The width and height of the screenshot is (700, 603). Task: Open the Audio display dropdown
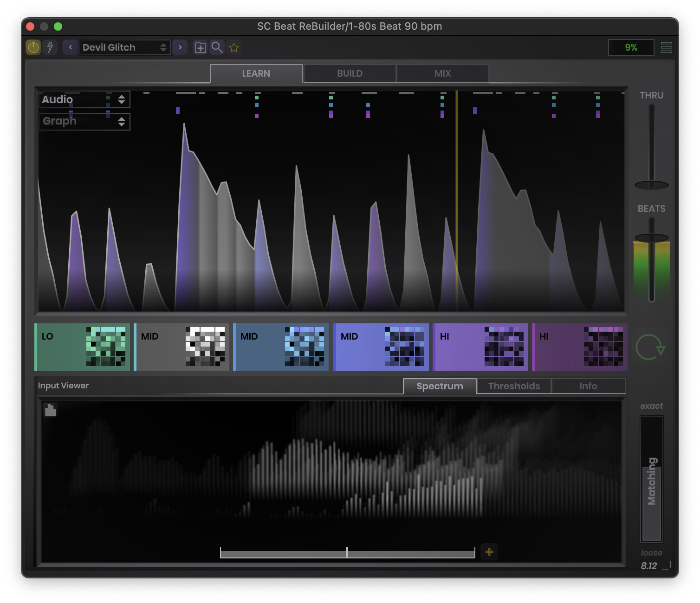tap(84, 99)
